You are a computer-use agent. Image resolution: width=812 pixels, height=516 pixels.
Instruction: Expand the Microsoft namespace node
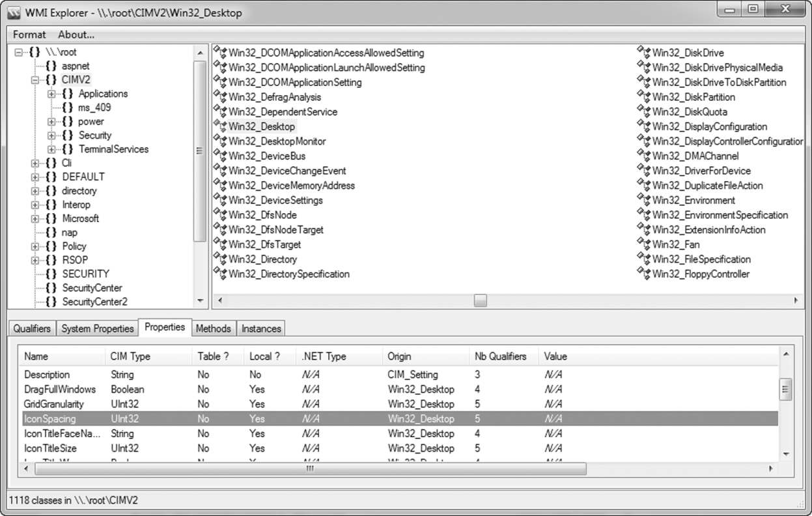[x=35, y=219]
